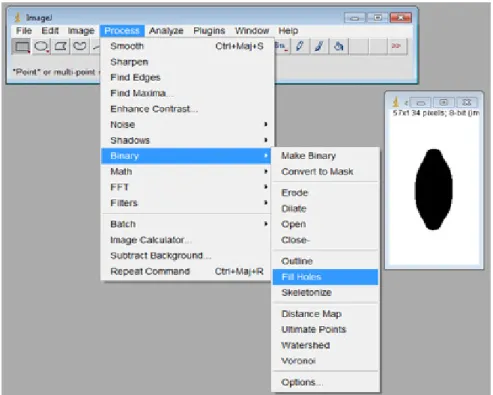The image size is (493, 395).
Task: Select the Freehand selection tool
Action: coord(79,46)
